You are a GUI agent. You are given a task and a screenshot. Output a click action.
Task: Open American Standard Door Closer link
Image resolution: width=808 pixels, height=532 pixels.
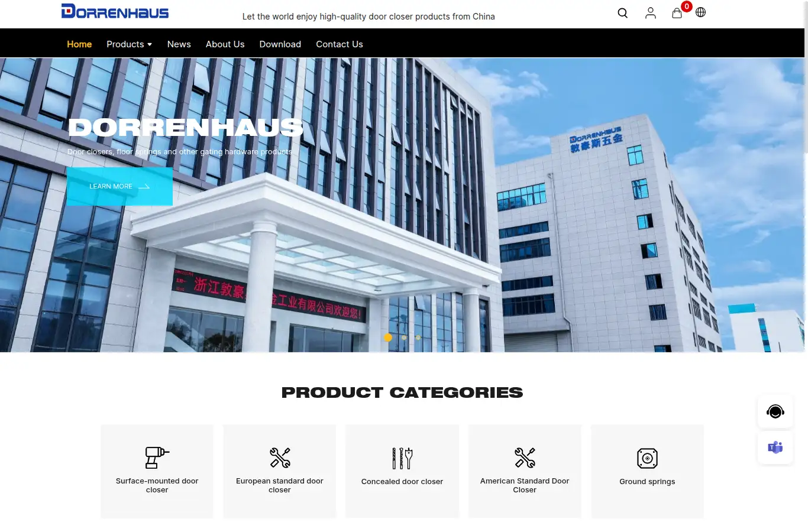point(525,485)
